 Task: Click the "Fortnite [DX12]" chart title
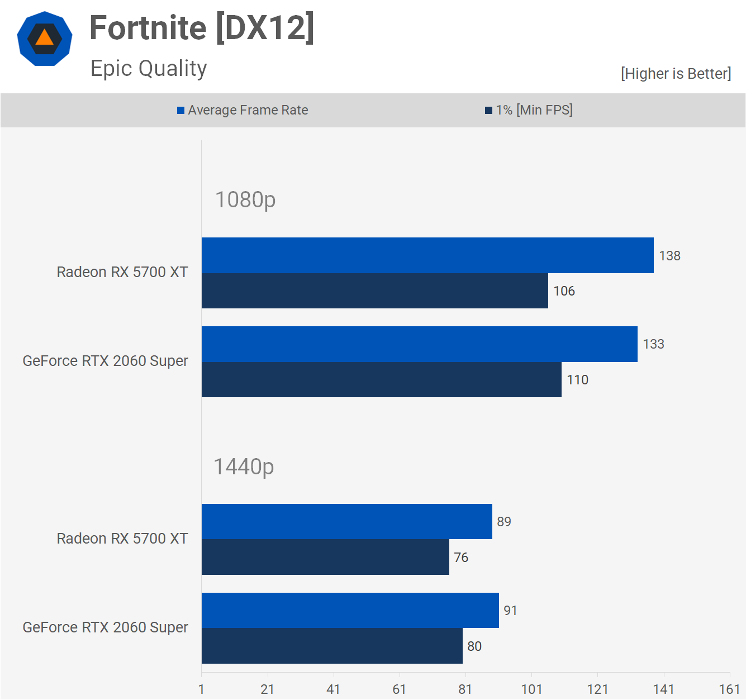tap(202, 28)
